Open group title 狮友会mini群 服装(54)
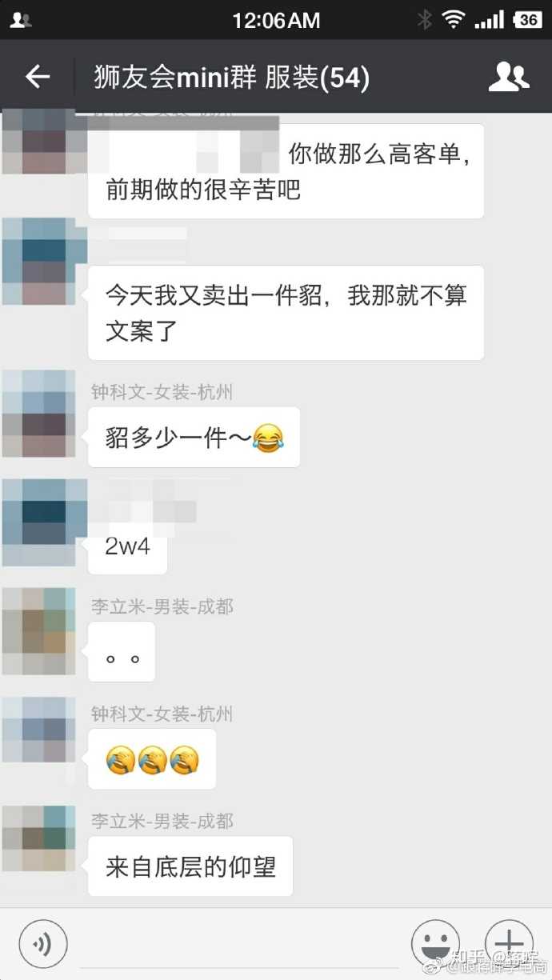This screenshot has width=552, height=980. (232, 78)
